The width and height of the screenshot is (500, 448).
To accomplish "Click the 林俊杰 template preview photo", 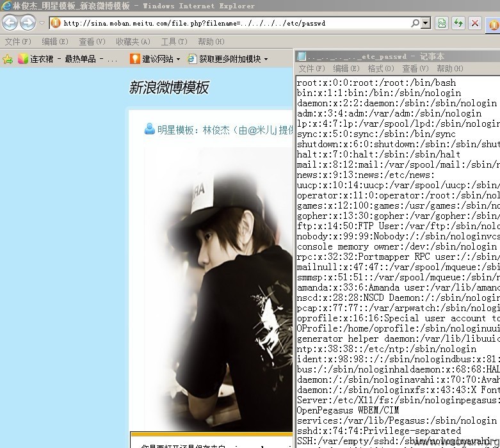I will (218, 289).
